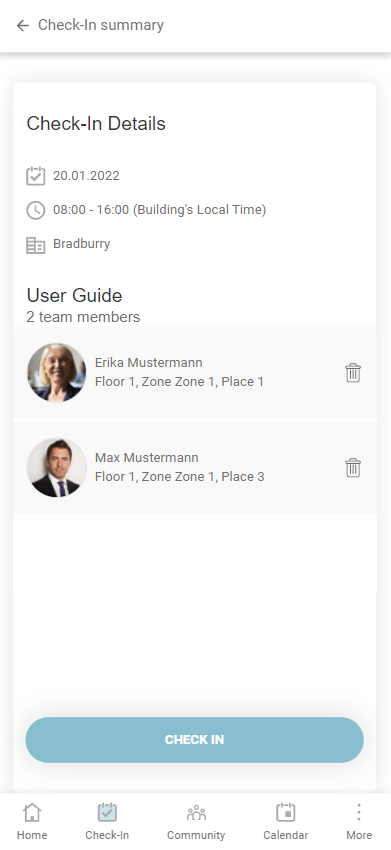Switch to the Check-In tab
The height and width of the screenshot is (850, 391).
107,821
